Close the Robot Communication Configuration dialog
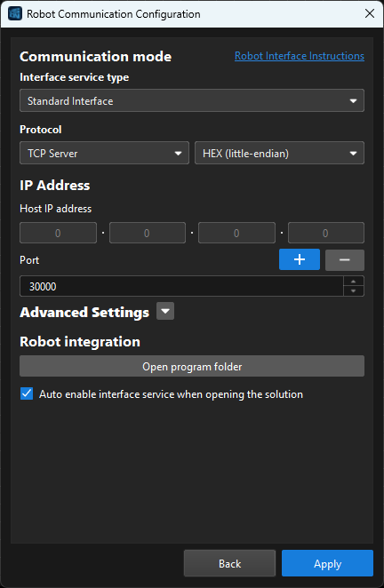This screenshot has height=588, width=384. pos(370,14)
